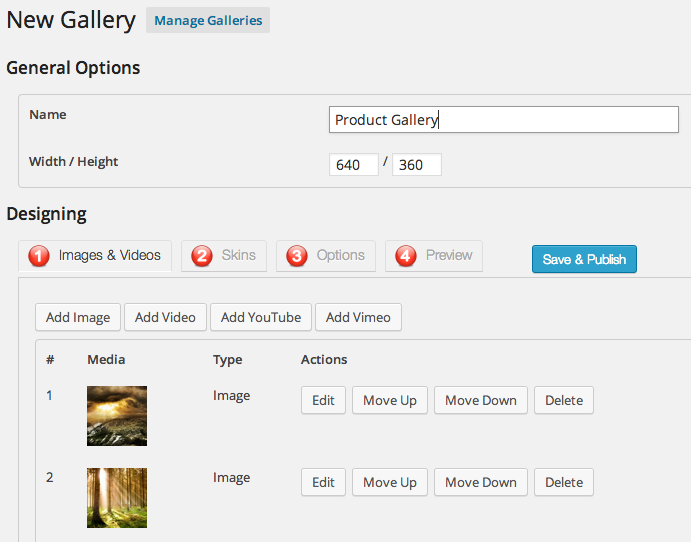The image size is (691, 542).
Task: Switch to the Skins tab
Action: click(x=224, y=256)
